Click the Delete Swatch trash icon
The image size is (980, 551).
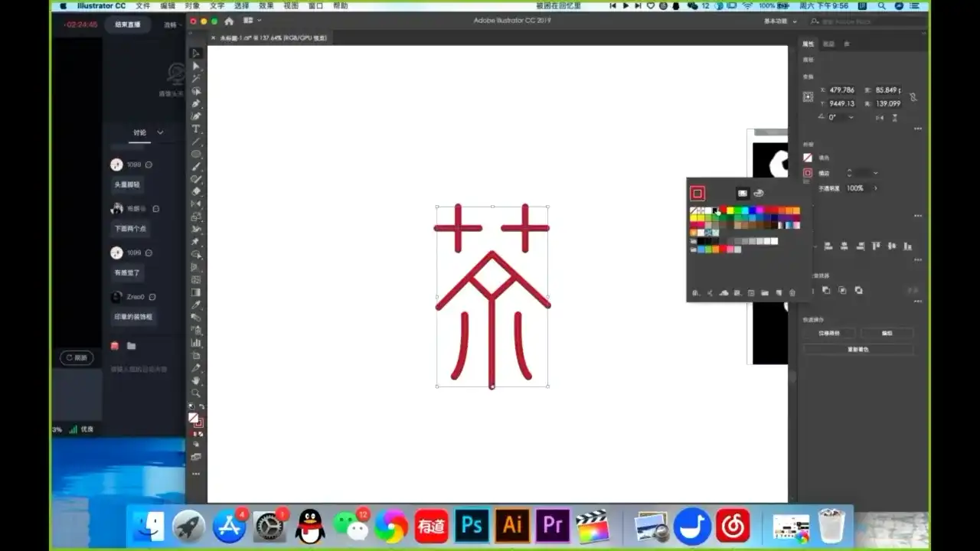(792, 292)
